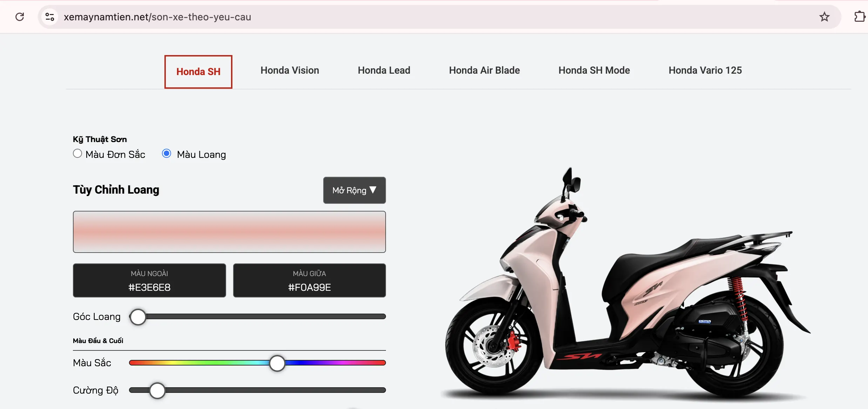Image resolution: width=868 pixels, height=409 pixels.
Task: Select Màu Loang radio option
Action: [x=167, y=154]
